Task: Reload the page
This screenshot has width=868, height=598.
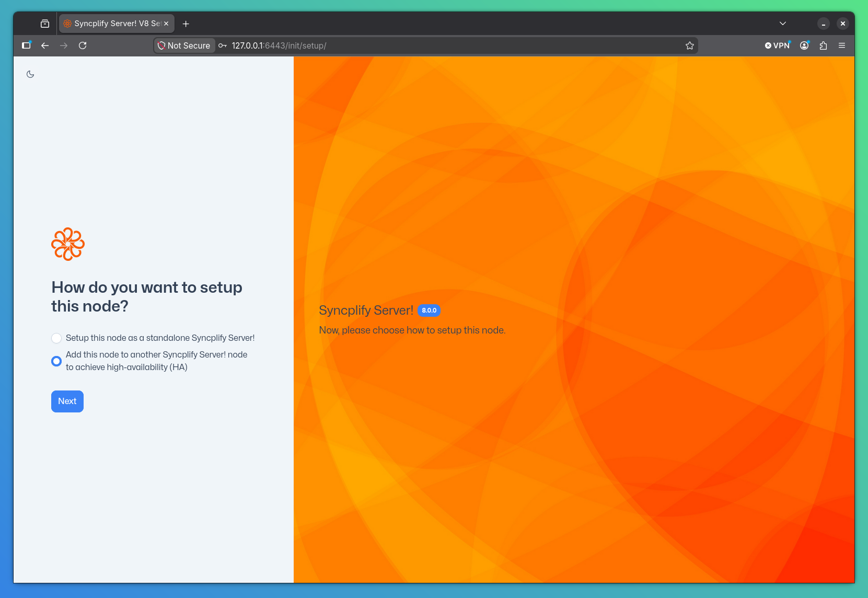Action: pos(83,45)
